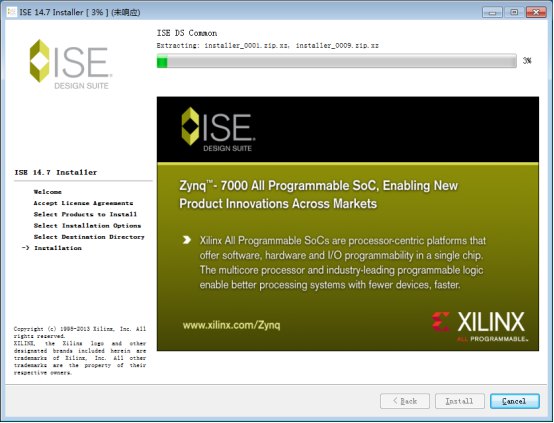Screen dimensions: 554x423
Task: Click the installation progress bar
Action: pyautogui.click(x=336, y=61)
